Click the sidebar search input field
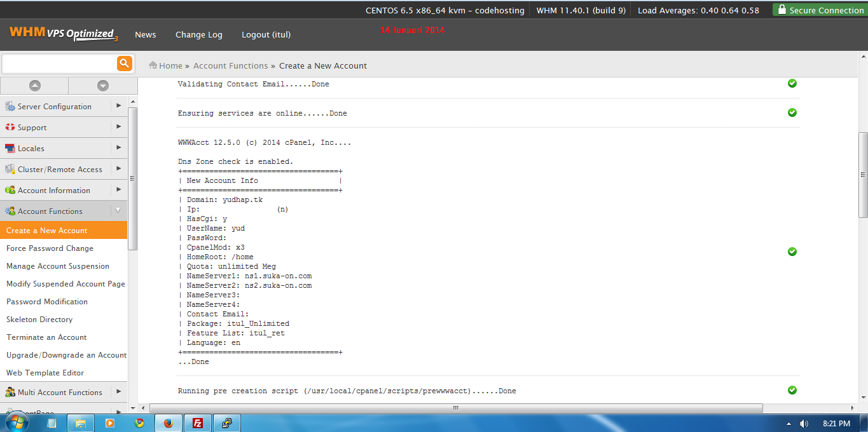The height and width of the screenshot is (432, 868). click(x=60, y=64)
